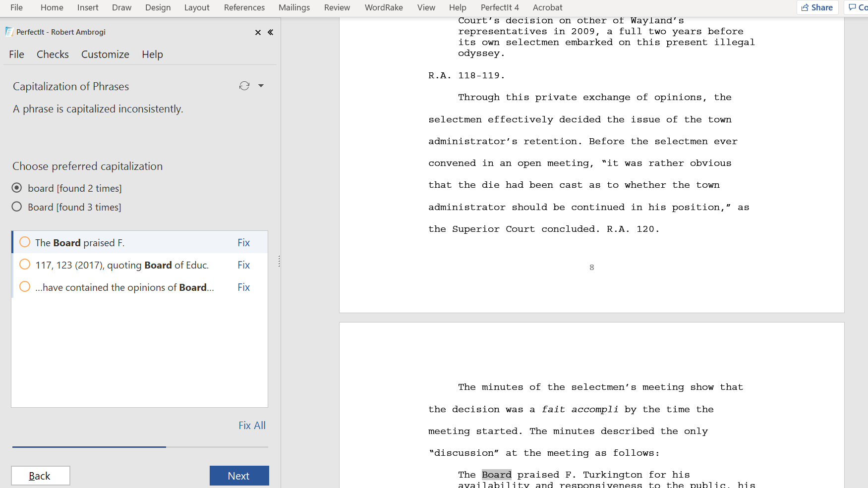
Task: Fix the 'quoting Board of Educ.' entry
Action: pos(243,265)
